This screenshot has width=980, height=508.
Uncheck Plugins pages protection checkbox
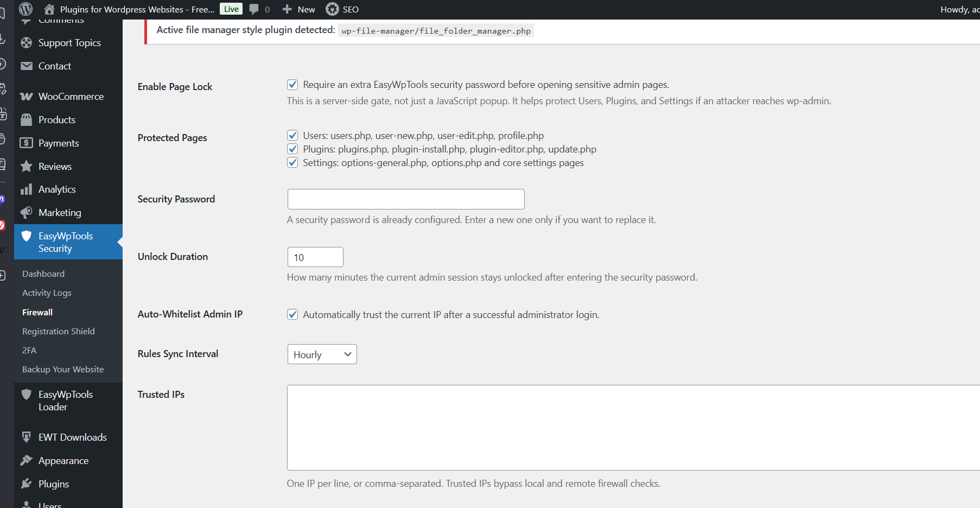[292, 149]
